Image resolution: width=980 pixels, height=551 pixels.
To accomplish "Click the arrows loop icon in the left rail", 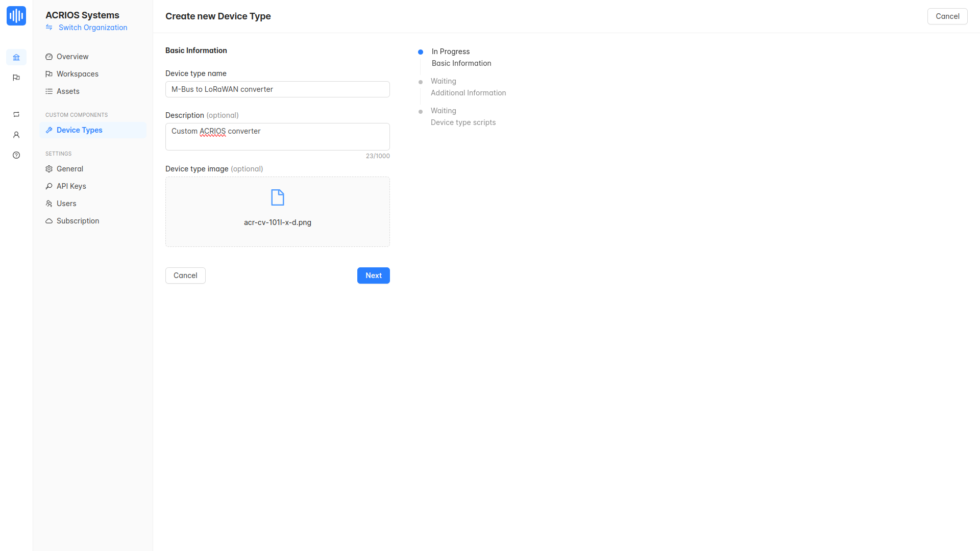I will [16, 114].
